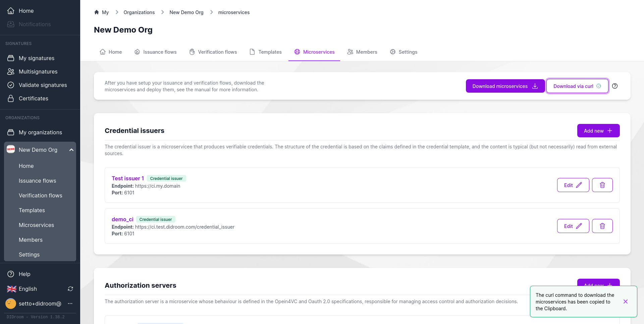Click the user profile avatar
This screenshot has width=644, height=324.
point(11,304)
